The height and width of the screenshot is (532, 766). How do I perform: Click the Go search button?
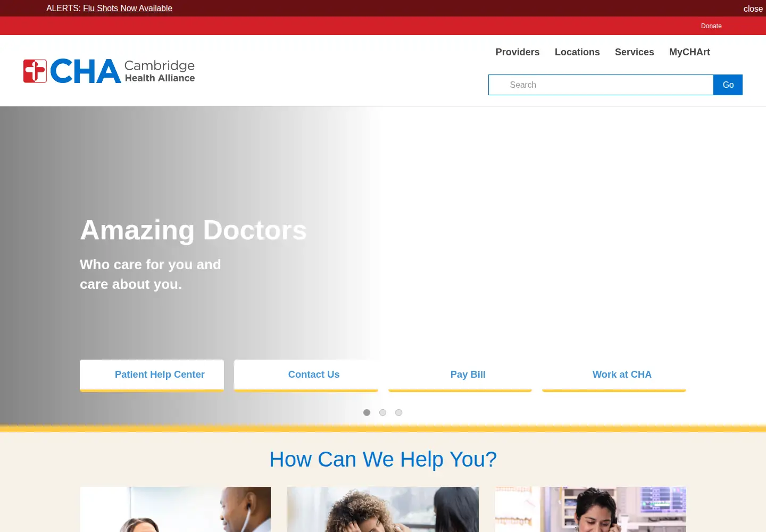(x=728, y=85)
